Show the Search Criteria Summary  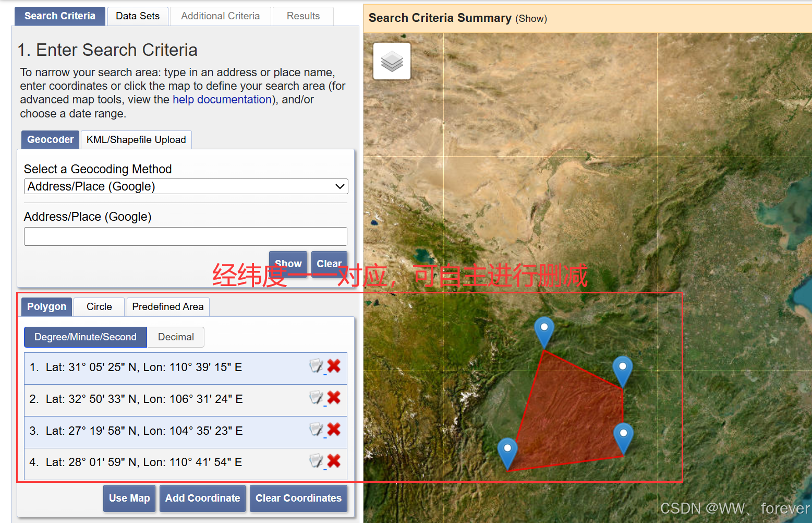point(531,19)
